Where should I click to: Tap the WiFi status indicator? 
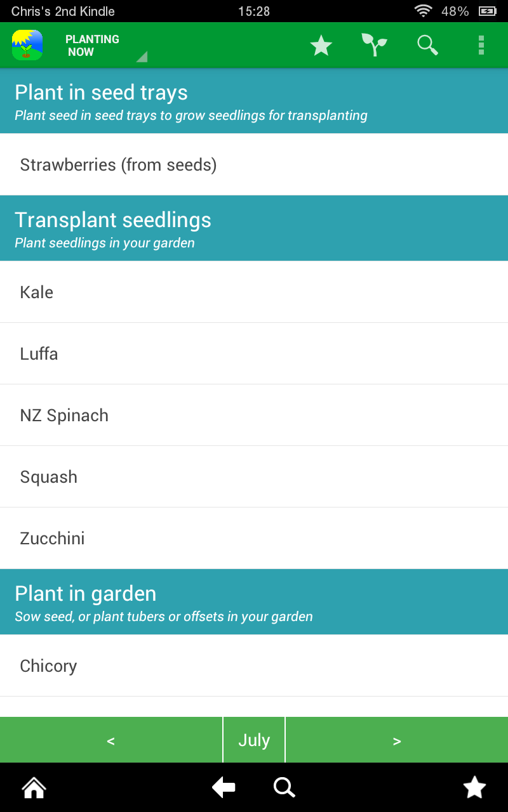pos(422,10)
